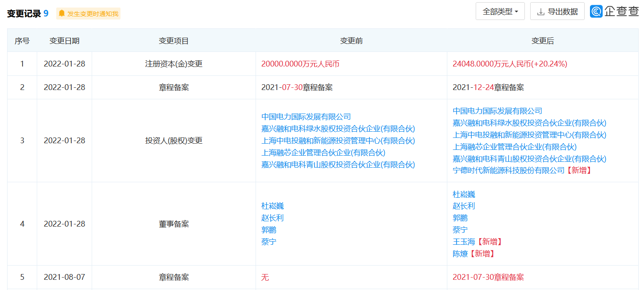Open 上海融芯企业管理合伙企业 in 变更后 column
Image resolution: width=644 pixels, height=290 pixels.
[x=515, y=147]
